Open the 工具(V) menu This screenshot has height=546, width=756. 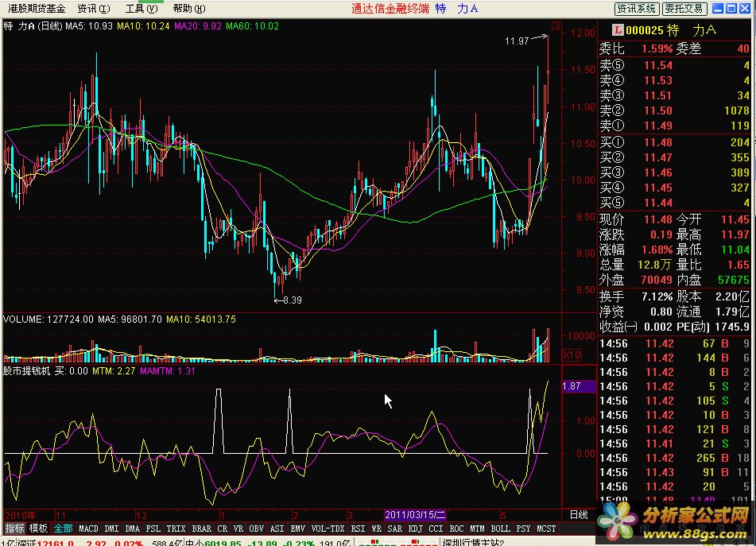pyautogui.click(x=142, y=8)
